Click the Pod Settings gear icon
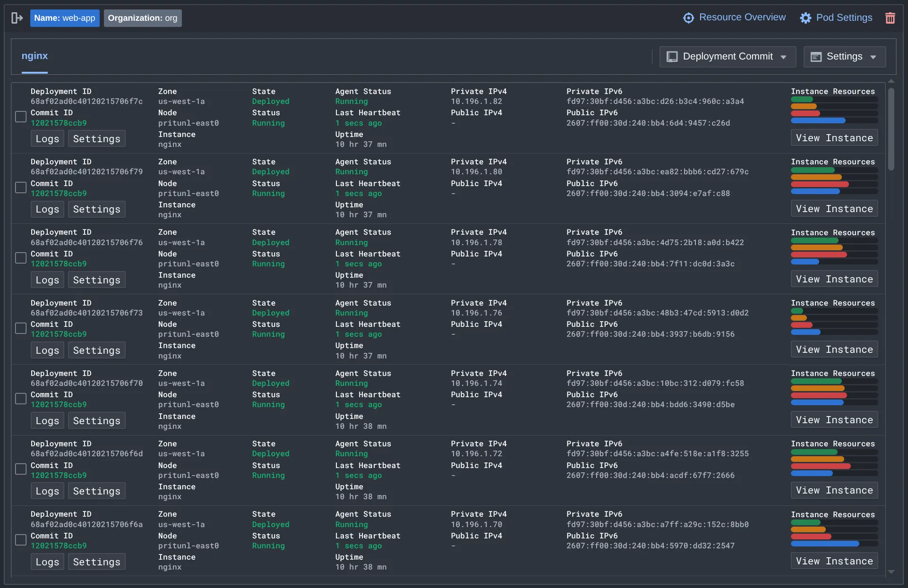Screen dimensions: 908x588 coord(805,18)
